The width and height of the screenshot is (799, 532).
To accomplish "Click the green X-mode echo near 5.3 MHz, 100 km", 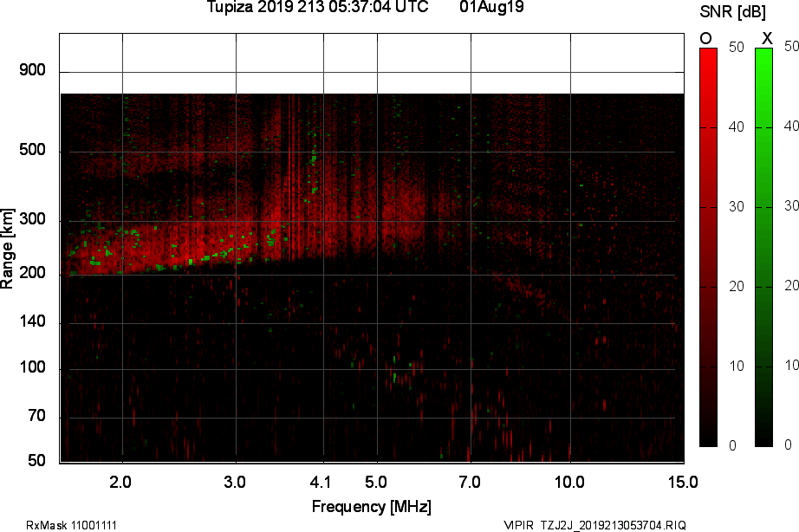I will click(394, 377).
